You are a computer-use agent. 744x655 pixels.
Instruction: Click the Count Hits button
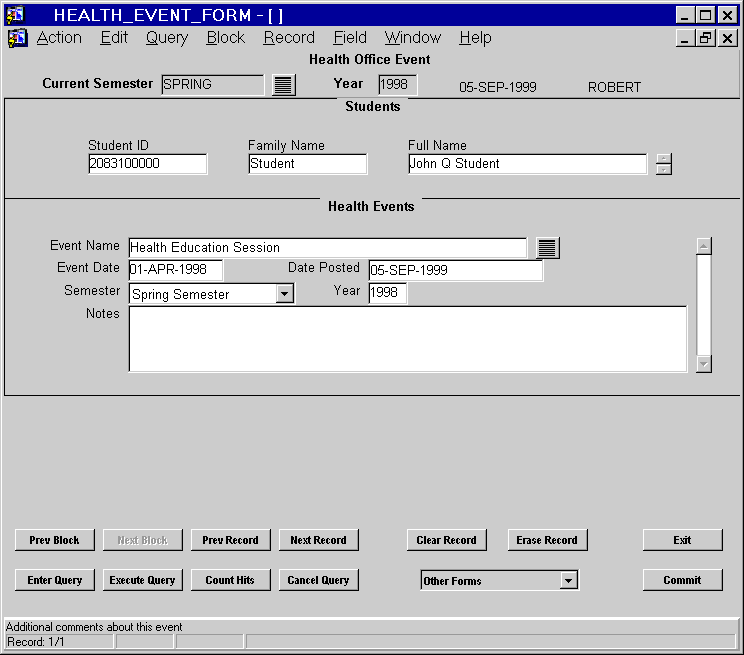(x=231, y=580)
